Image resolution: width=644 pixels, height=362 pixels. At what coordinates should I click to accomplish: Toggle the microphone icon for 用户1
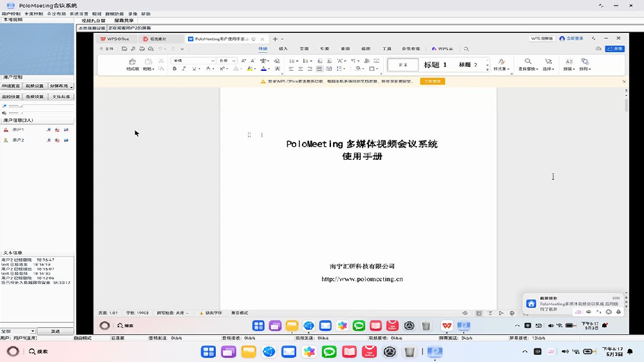48,129
